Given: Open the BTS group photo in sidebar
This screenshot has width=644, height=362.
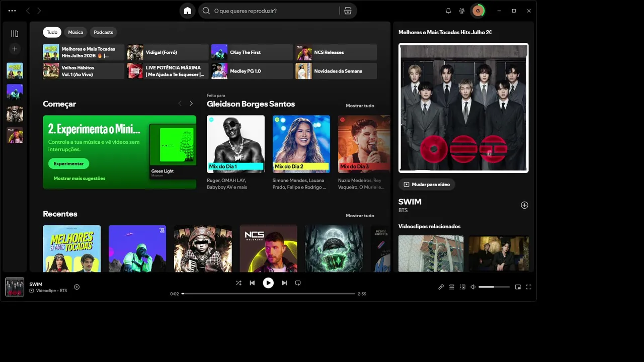Looking at the screenshot, I should click(x=463, y=108).
